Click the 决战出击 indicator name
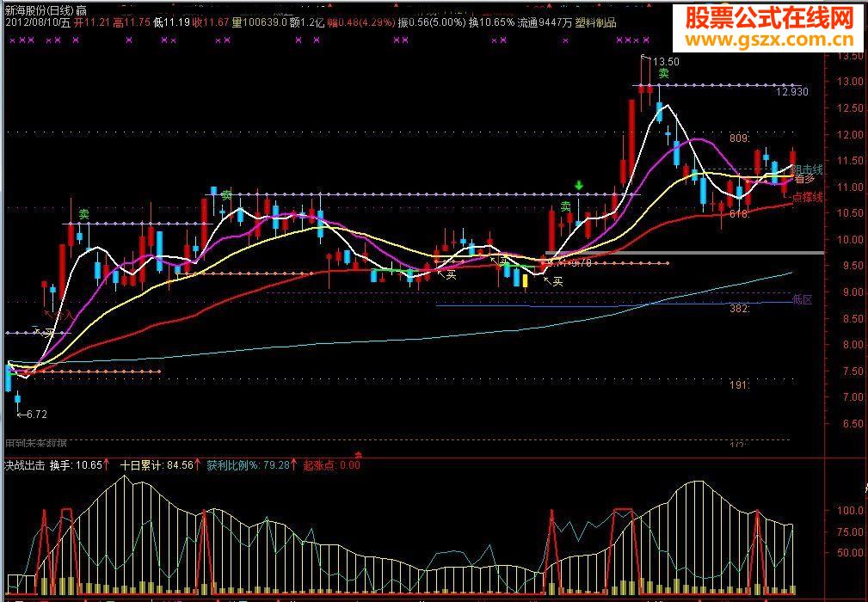The height and width of the screenshot is (602, 868). click(25, 465)
